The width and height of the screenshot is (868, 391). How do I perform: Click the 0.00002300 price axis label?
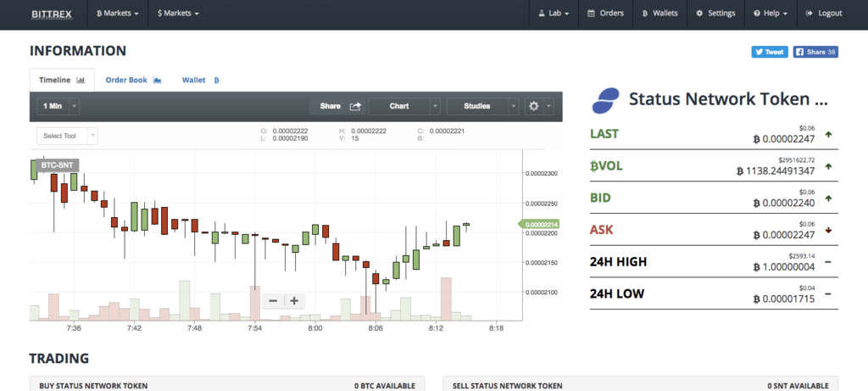(542, 173)
